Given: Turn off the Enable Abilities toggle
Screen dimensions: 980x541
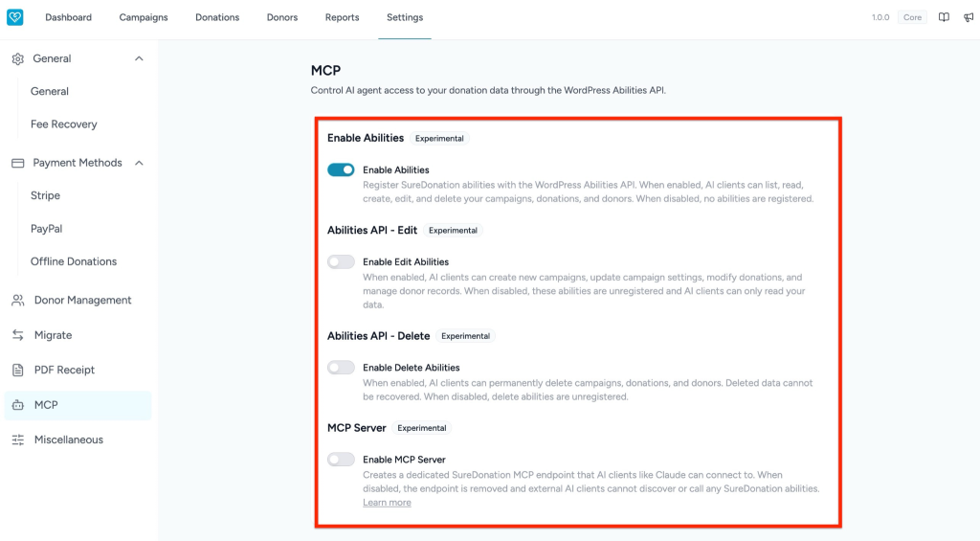Looking at the screenshot, I should coord(341,170).
